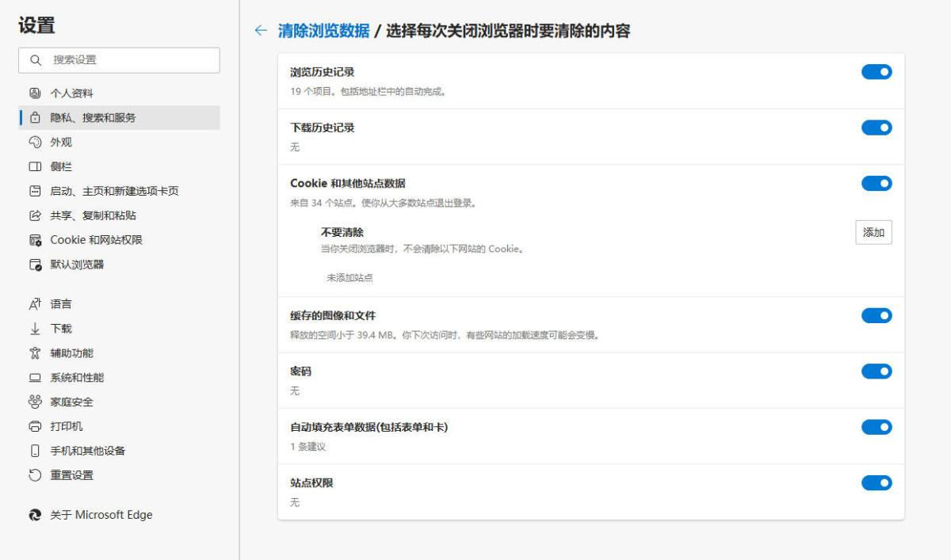Click the 打印机 printer icon
The width and height of the screenshot is (951, 560).
34,427
